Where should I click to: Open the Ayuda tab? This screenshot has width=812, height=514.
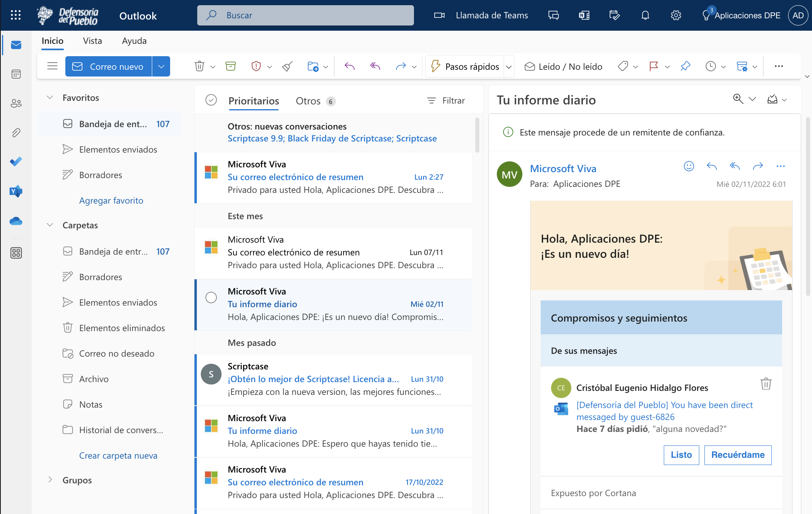coord(134,41)
